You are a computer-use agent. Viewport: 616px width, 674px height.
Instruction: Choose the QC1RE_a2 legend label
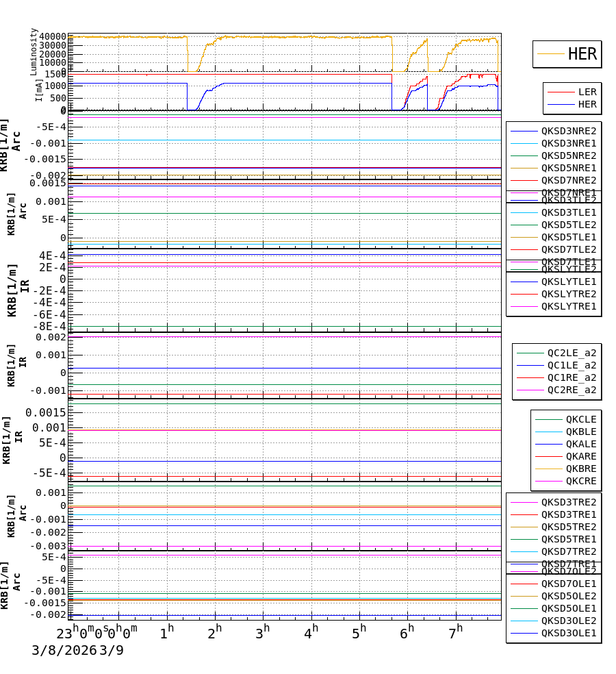coord(572,378)
